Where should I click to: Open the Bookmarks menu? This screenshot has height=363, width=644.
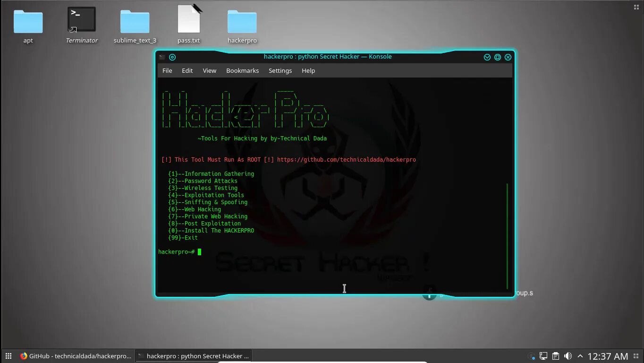(243, 70)
